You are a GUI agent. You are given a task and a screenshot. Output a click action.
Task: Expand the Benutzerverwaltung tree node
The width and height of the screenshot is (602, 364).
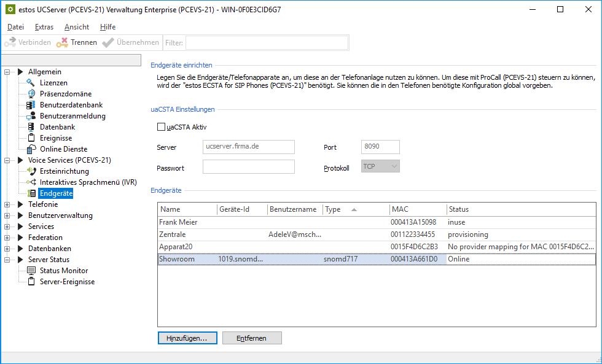(x=7, y=215)
